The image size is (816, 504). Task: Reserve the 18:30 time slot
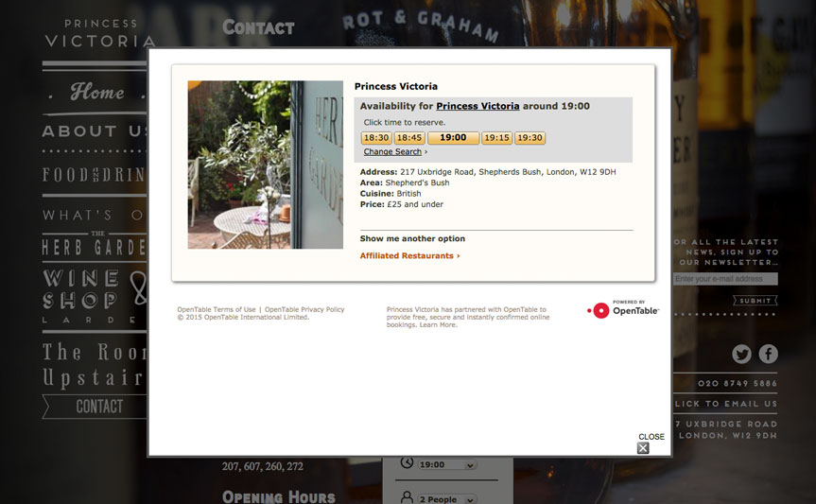click(376, 138)
